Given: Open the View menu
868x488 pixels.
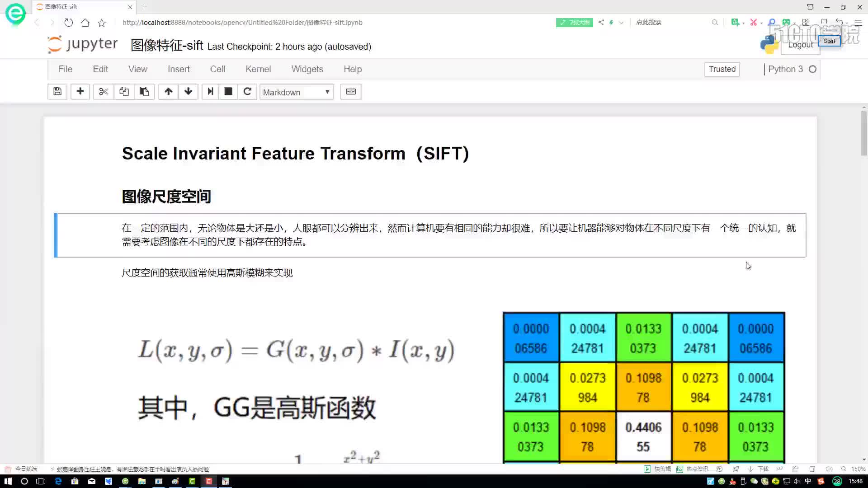Looking at the screenshot, I should (x=138, y=69).
